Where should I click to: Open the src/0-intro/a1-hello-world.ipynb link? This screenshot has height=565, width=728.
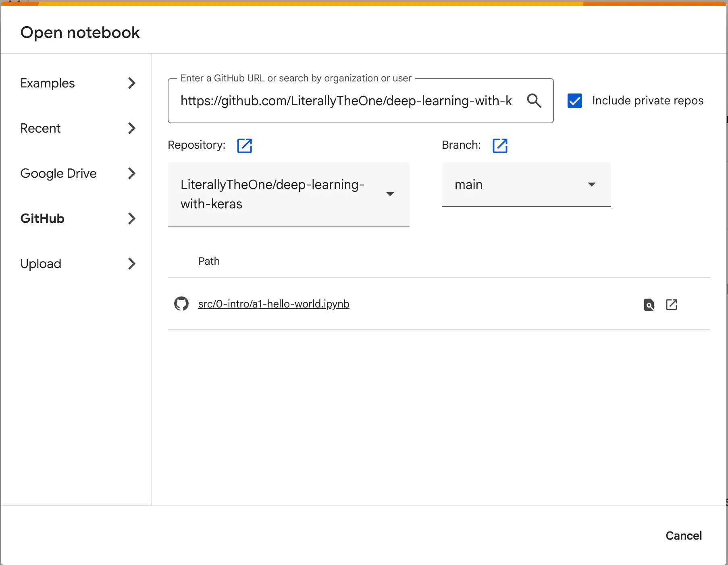(273, 304)
